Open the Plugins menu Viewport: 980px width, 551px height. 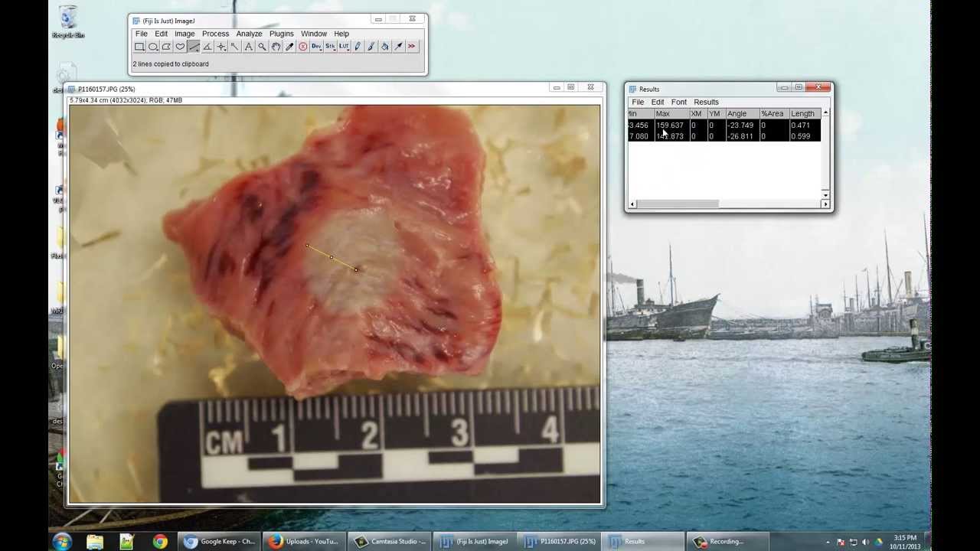pos(281,34)
